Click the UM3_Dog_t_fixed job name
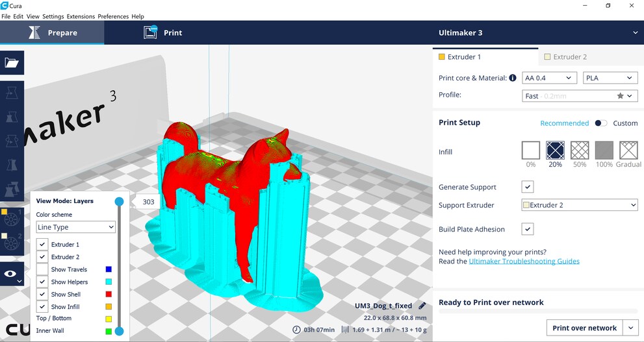 [383, 306]
